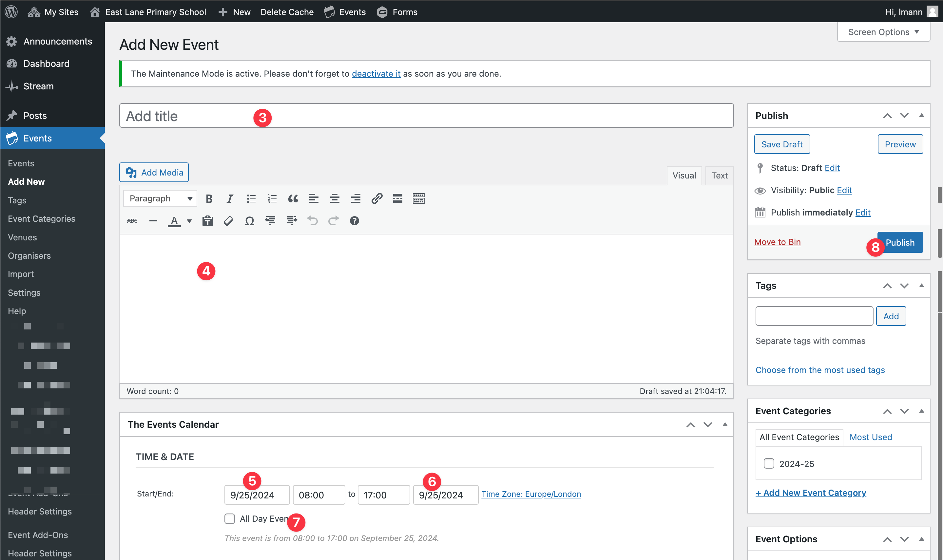Open the keyboard shortcuts help icon
943x560 pixels.
coord(354,221)
